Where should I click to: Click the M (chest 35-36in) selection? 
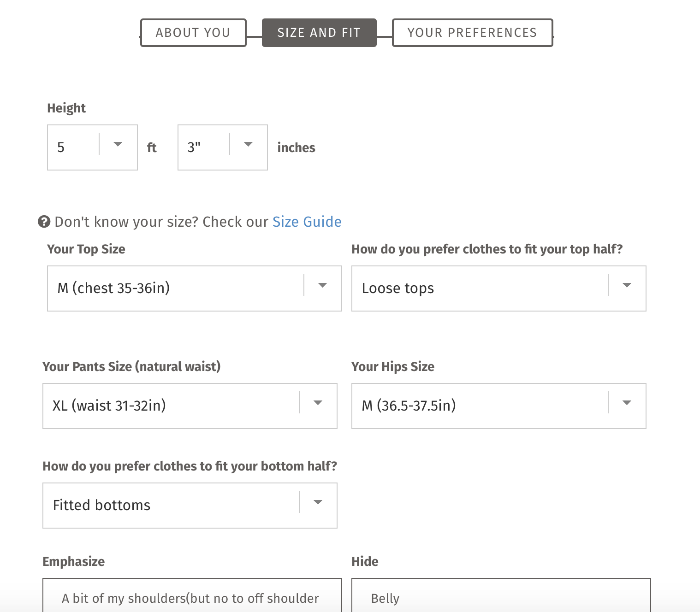pyautogui.click(x=114, y=288)
